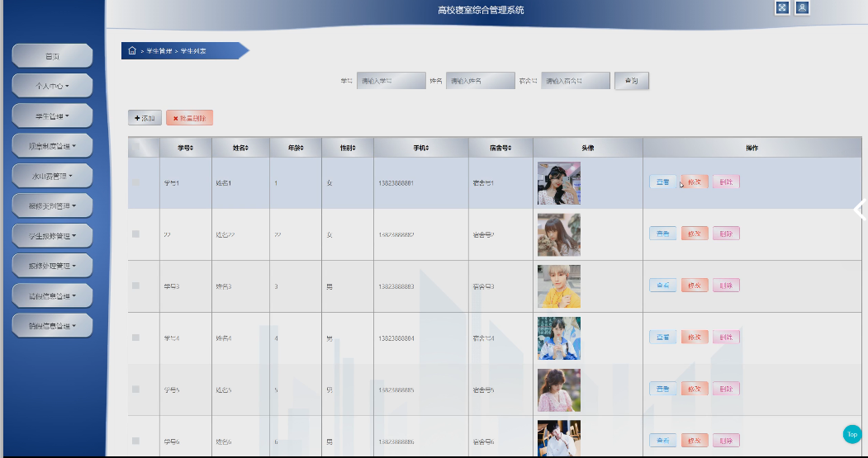
Task: Delete the record of student 姓名4
Action: (726, 337)
